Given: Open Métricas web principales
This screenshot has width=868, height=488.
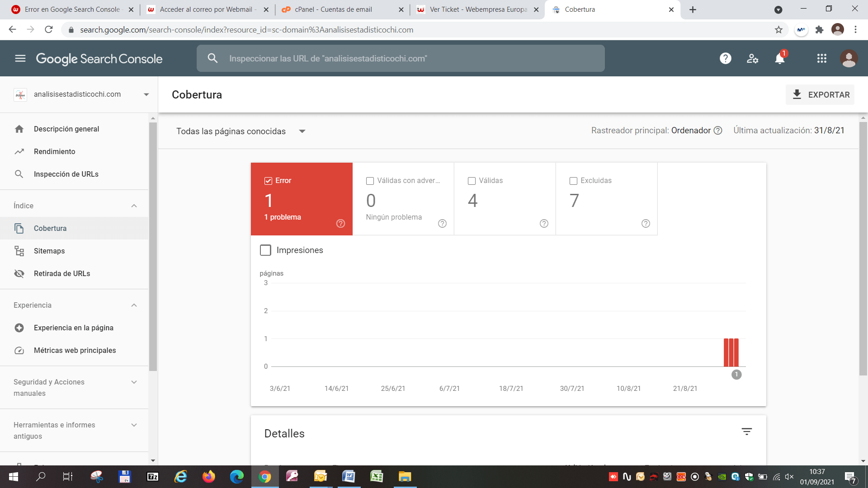Looking at the screenshot, I should [75, 350].
